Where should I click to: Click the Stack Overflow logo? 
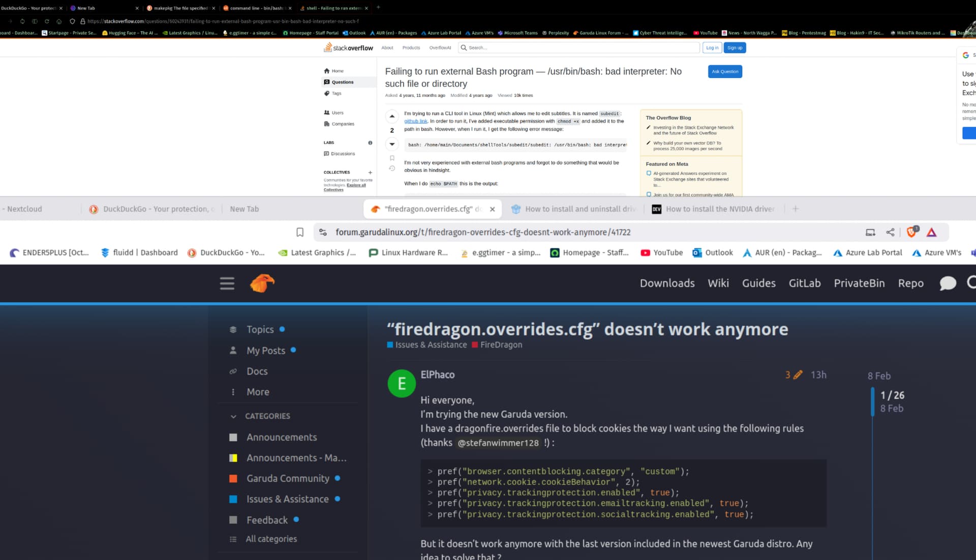point(349,48)
